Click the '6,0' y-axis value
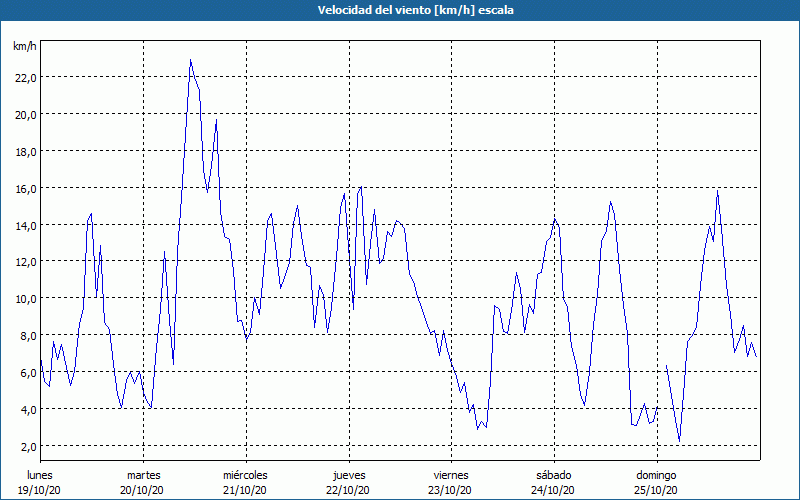800x500 pixels. [x=28, y=373]
